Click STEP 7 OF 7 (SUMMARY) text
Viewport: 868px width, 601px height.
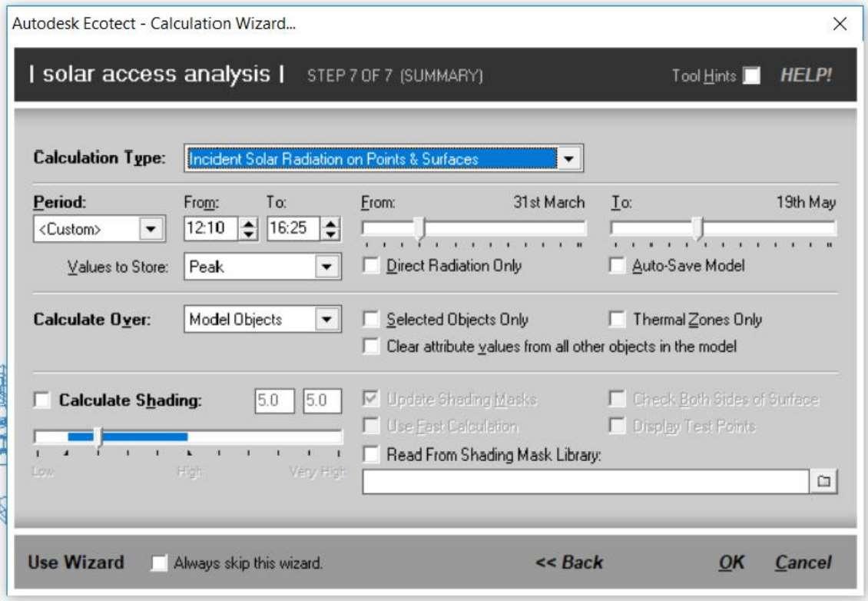395,75
